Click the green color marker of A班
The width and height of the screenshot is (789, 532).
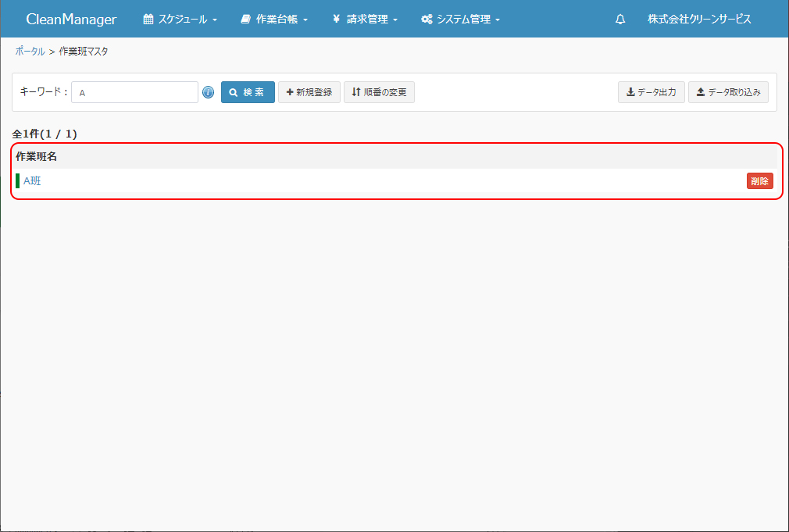click(x=18, y=180)
